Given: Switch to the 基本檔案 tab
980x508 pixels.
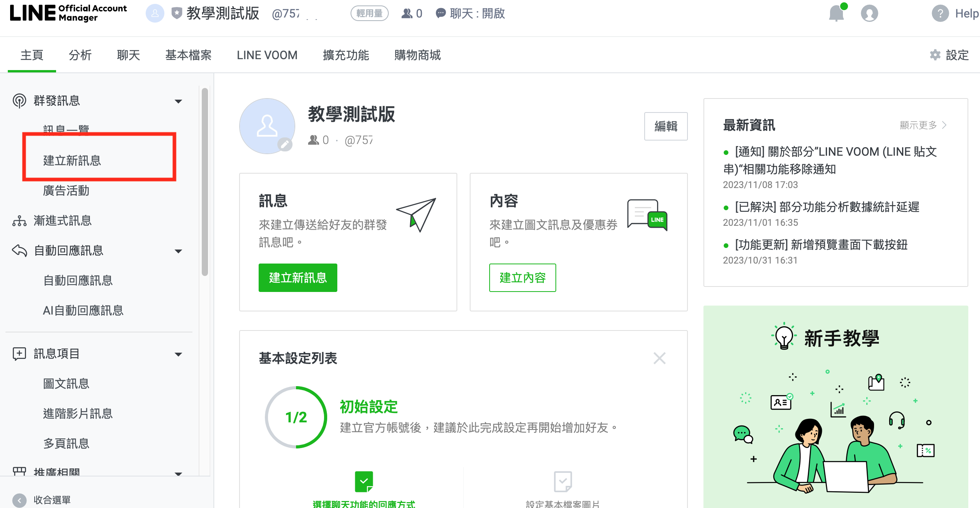Looking at the screenshot, I should 189,55.
